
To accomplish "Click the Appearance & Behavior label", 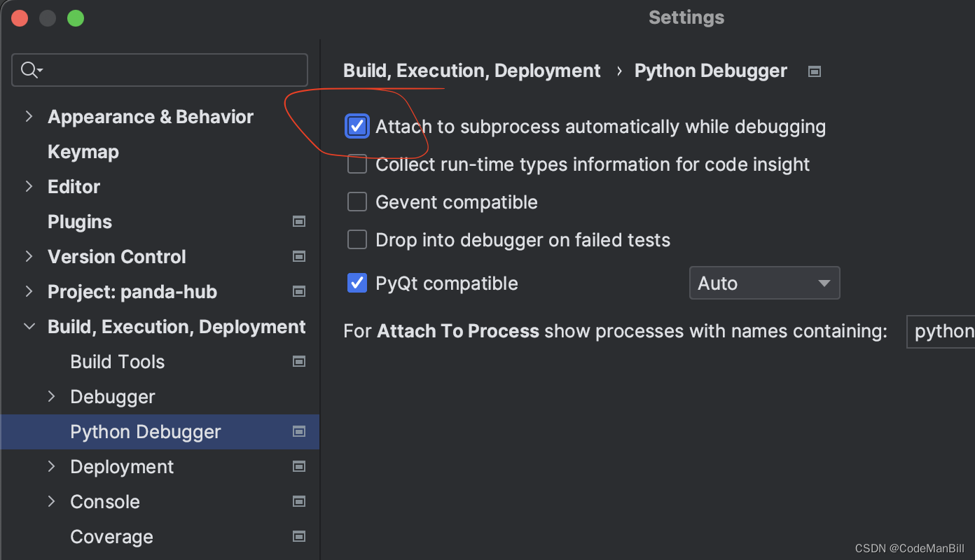I will click(151, 117).
